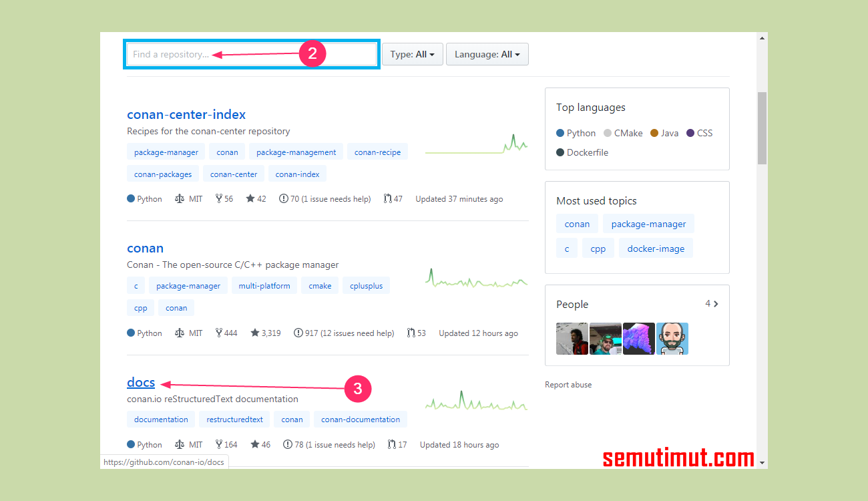Click the first avatar in the People panel
Image resolution: width=868 pixels, height=501 pixels.
(572, 339)
